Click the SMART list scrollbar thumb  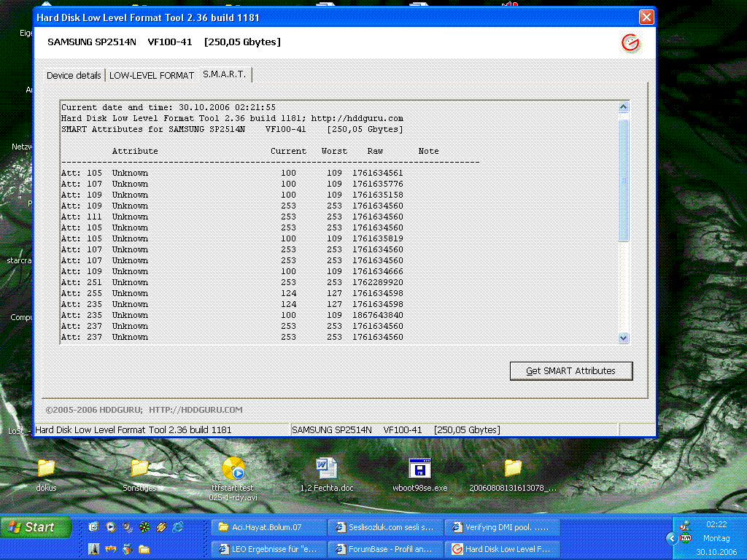623,181
